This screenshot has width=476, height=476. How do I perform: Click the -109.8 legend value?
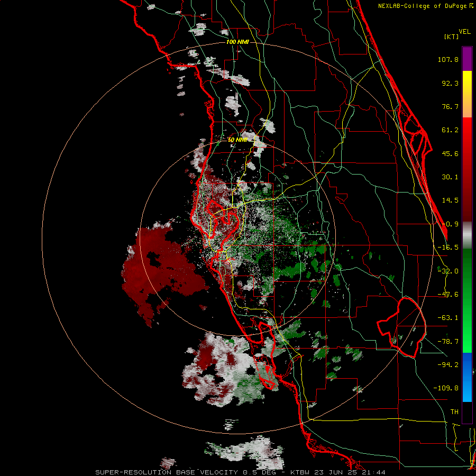click(446, 388)
